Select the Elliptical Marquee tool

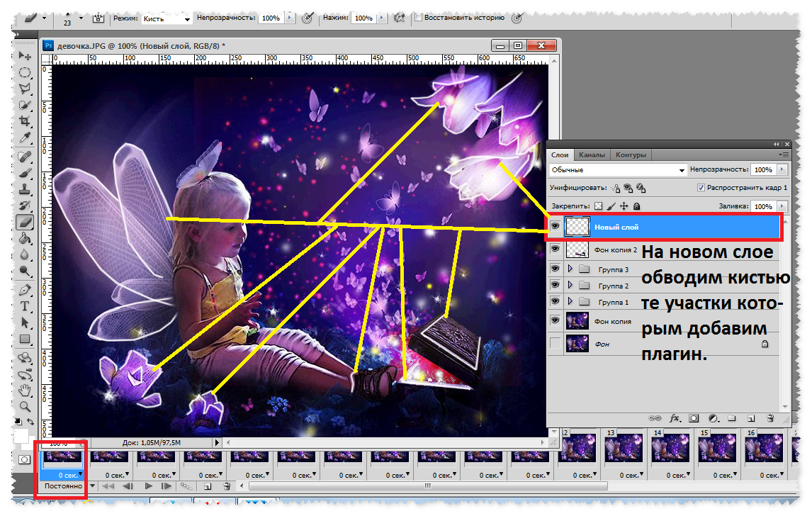24,72
